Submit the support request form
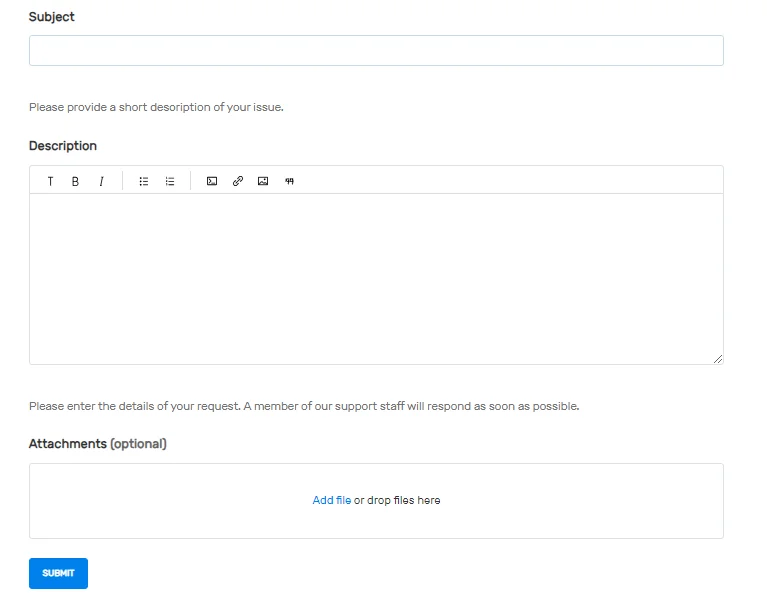 click(x=58, y=573)
